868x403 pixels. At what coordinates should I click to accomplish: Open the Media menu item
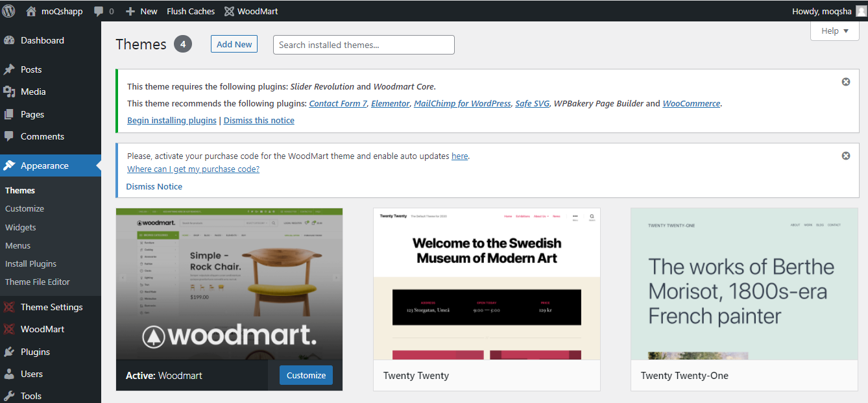[x=51, y=92]
